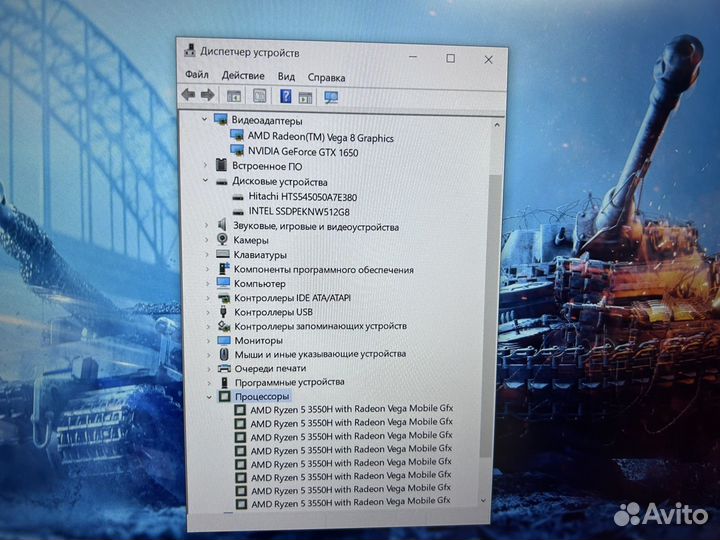Expand the Мониторы category arrow
Viewport: 720px width, 540px height.
(208, 340)
